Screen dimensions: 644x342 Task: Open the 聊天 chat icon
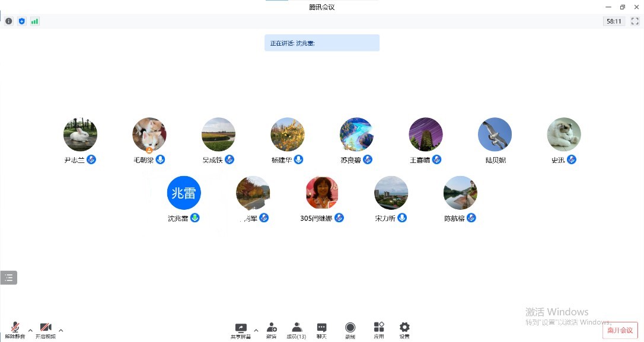coord(321,330)
